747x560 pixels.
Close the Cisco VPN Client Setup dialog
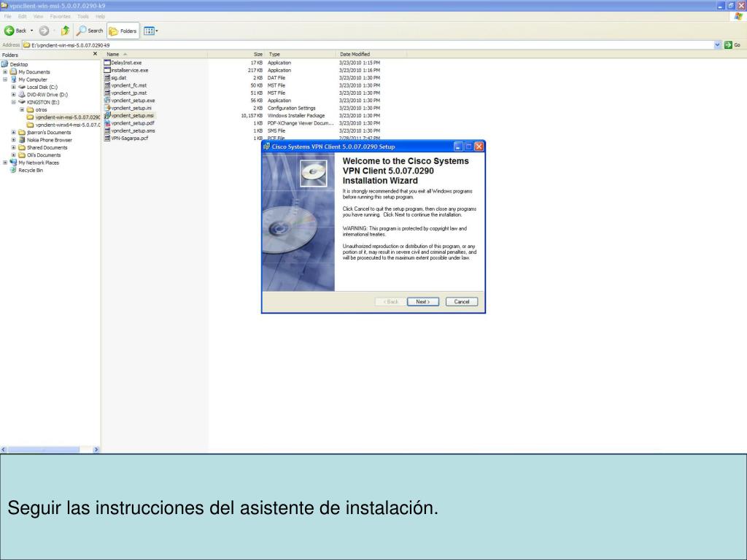pos(479,147)
